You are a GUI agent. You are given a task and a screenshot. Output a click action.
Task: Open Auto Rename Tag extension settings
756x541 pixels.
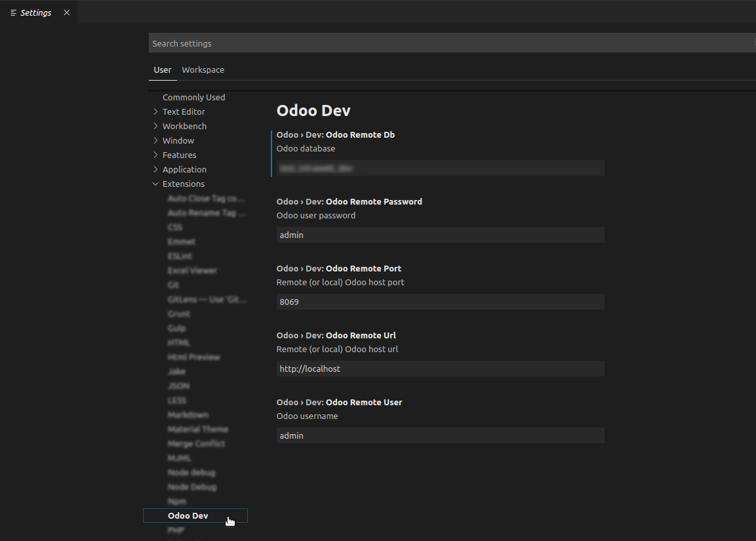(207, 213)
